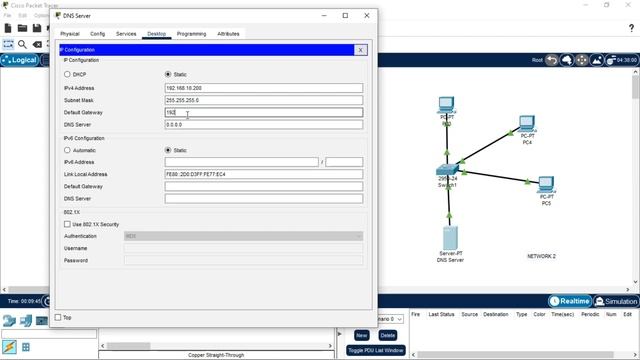Open the Physical tab
Screen dimensions: 640x360
coord(70,34)
